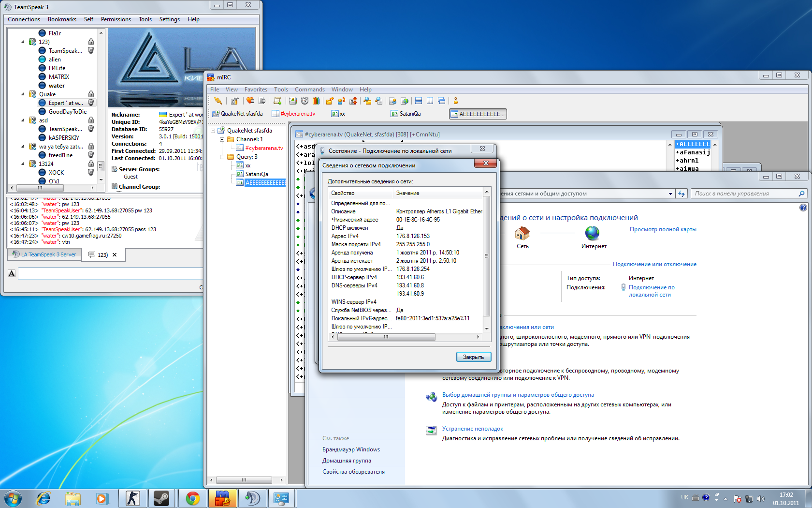Switch to the SataniQa window tab
Image resolution: width=812 pixels, height=508 pixels.
(406, 114)
